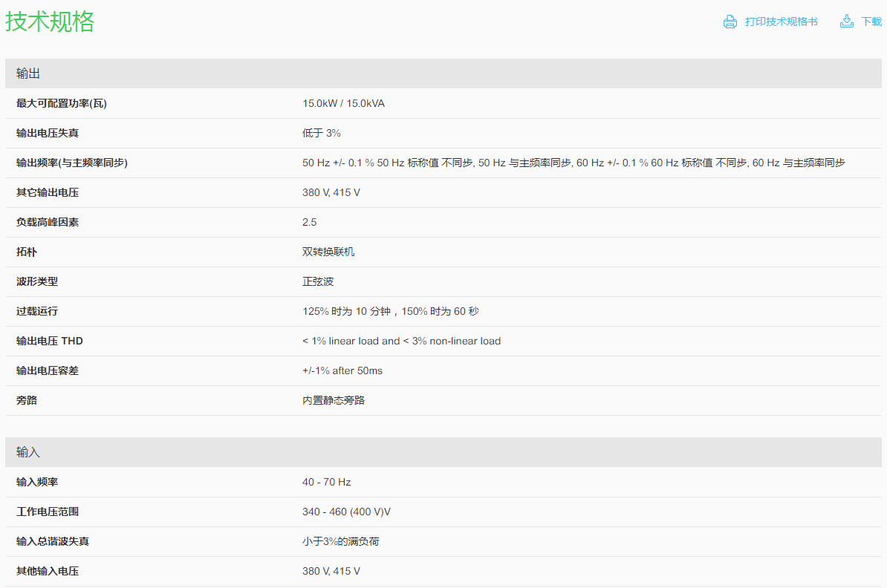The image size is (887, 588).
Task: Click the 小于3%的满负荷 value
Action: (x=340, y=541)
